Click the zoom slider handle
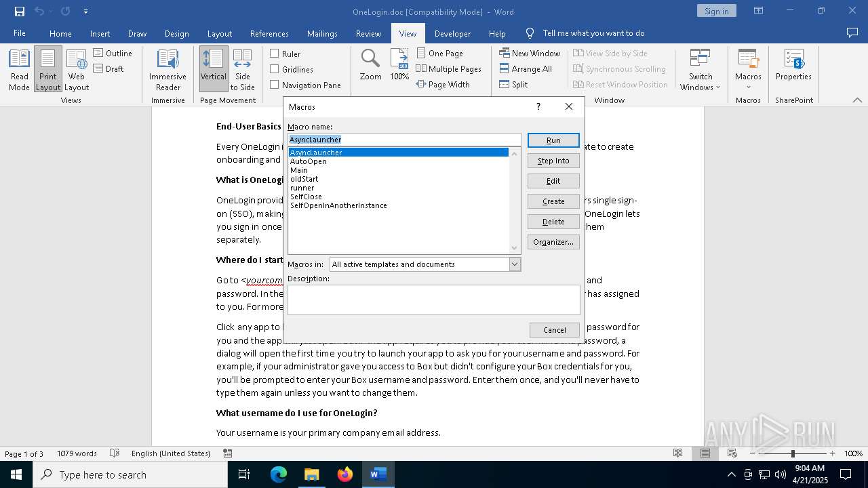The width and height of the screenshot is (868, 488). pos(793,453)
